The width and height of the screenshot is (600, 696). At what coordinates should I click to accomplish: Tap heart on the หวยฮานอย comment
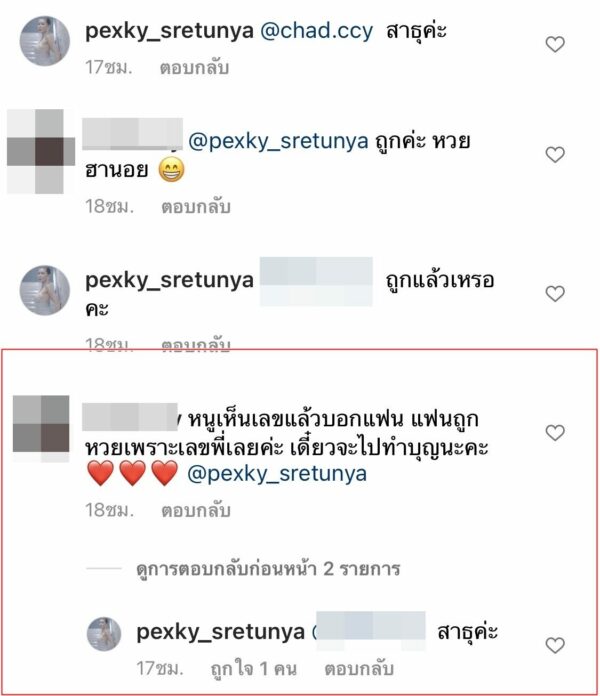[555, 154]
